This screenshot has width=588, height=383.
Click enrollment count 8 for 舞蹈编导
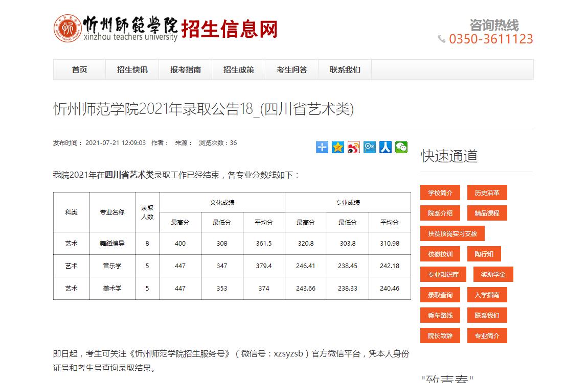point(147,244)
